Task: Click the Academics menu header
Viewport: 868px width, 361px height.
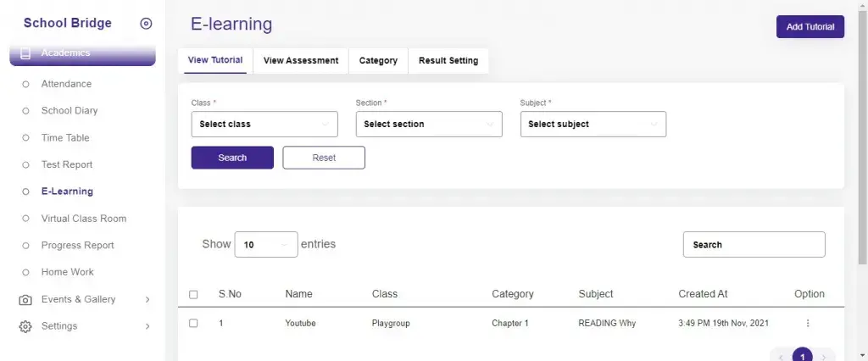Action: pyautogui.click(x=82, y=55)
